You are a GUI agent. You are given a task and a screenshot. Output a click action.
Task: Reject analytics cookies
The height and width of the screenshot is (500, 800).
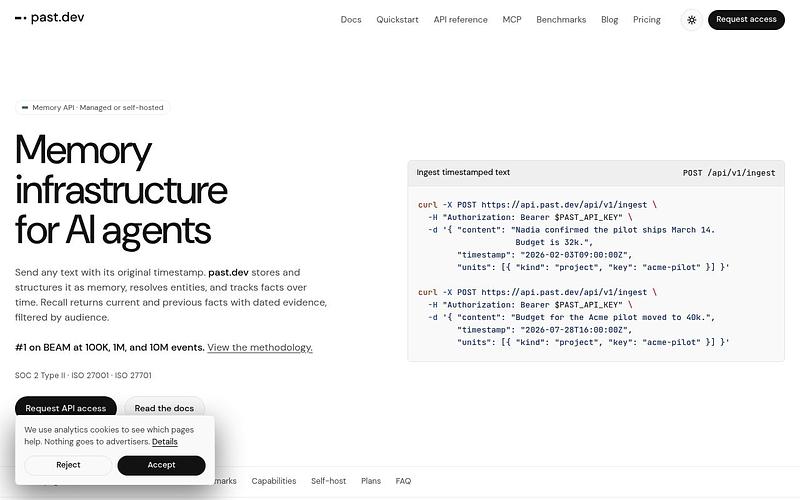(x=68, y=465)
